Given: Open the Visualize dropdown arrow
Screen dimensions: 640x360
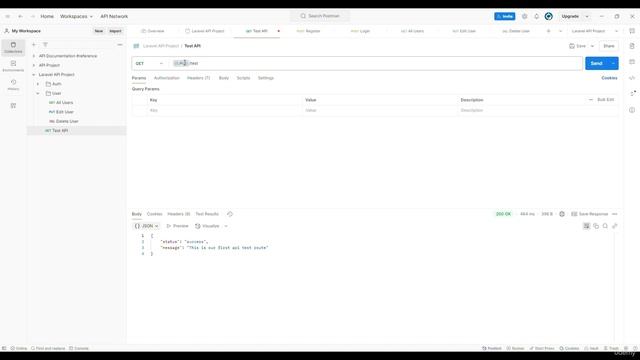Looking at the screenshot, I should click(226, 226).
